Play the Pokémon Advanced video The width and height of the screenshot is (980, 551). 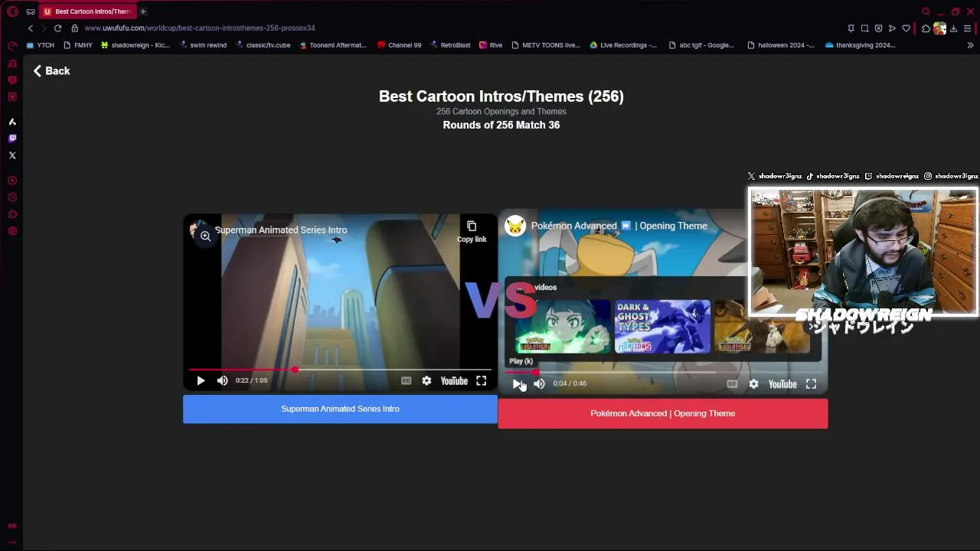[x=518, y=383]
